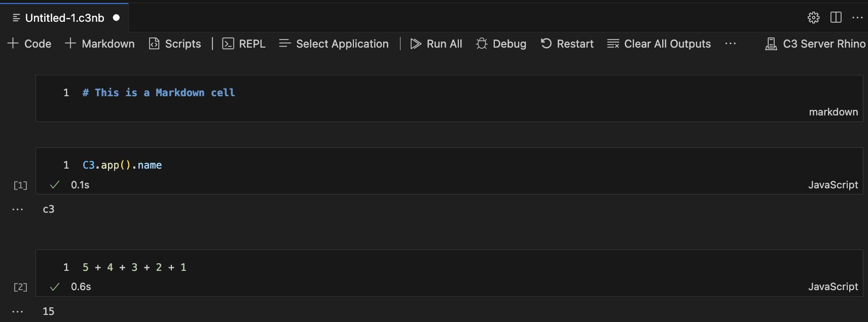Screen dimensions: 868x322
Task: Open output options for the 15 result
Action: (18, 311)
